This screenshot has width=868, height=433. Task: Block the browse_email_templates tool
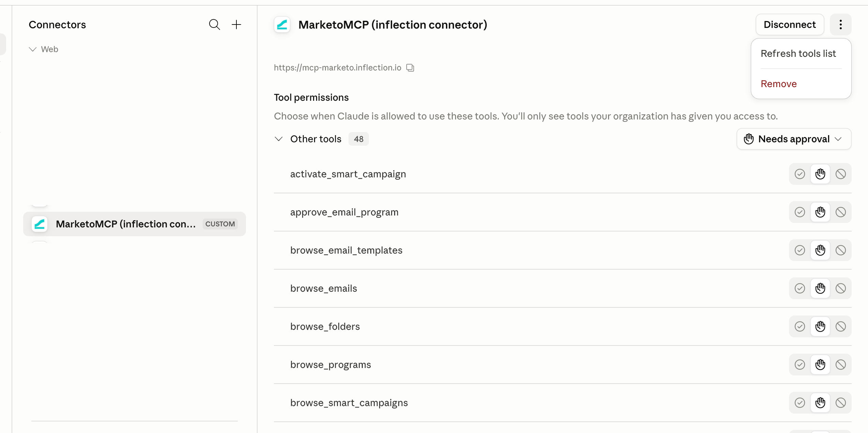coord(840,250)
